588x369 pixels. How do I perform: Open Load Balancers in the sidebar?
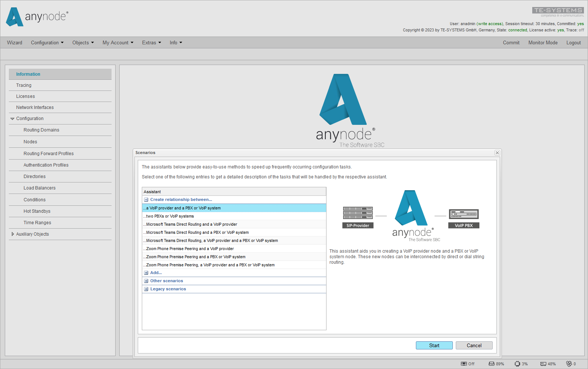60,188
